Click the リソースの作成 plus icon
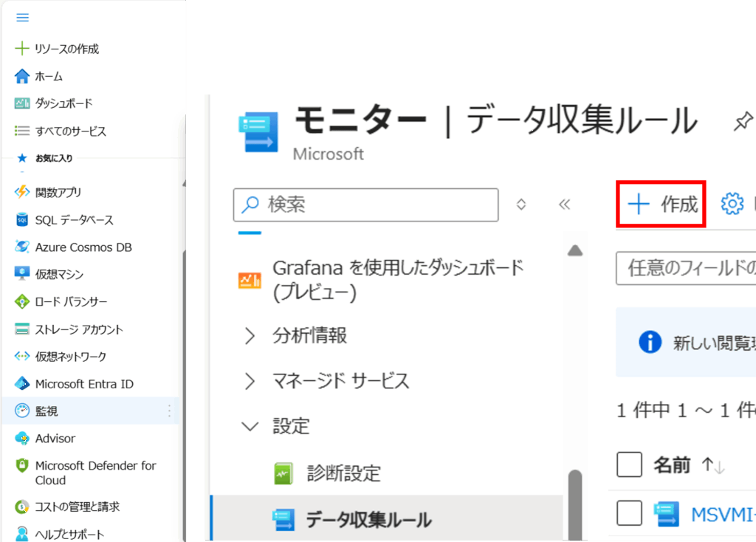The image size is (756, 542). pos(22,49)
